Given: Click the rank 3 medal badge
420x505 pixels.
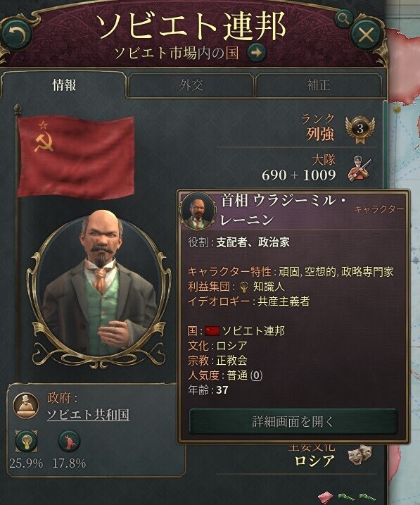Looking at the screenshot, I should tap(360, 129).
